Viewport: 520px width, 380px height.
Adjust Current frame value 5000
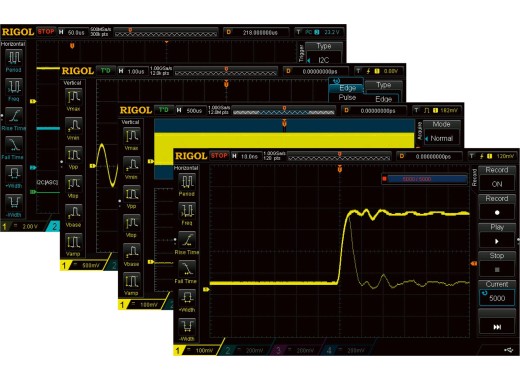click(497, 293)
